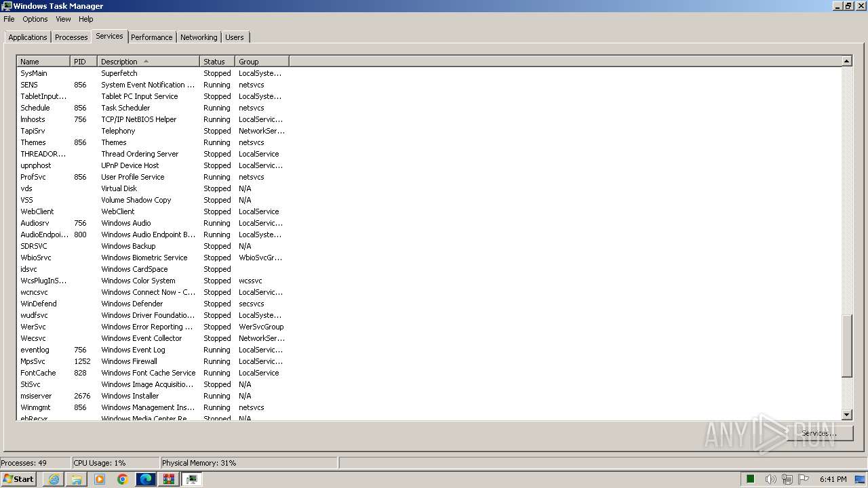Click the Windows Firewall description
868x488 pixels.
129,361
